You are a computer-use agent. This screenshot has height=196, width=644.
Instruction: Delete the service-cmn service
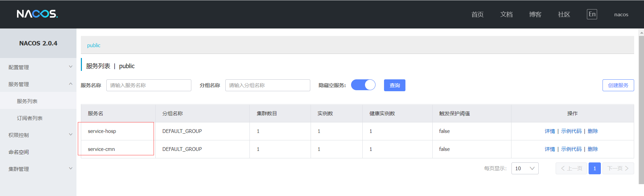click(593, 149)
